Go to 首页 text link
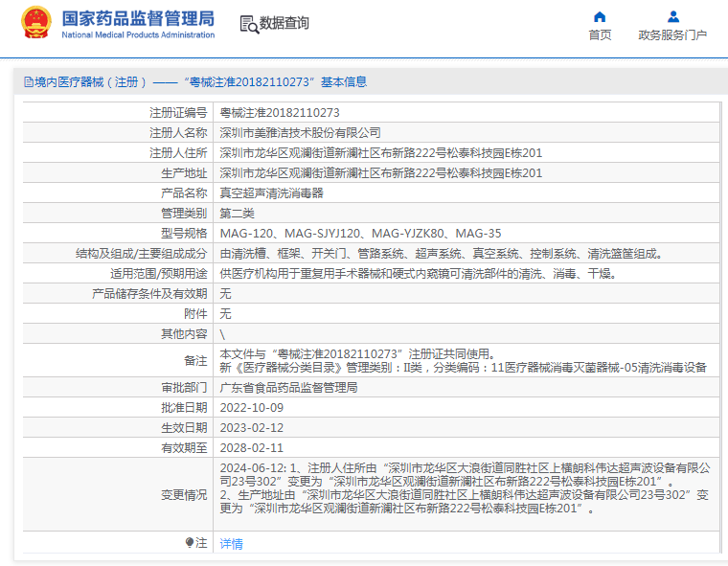728x566 pixels. click(x=600, y=34)
